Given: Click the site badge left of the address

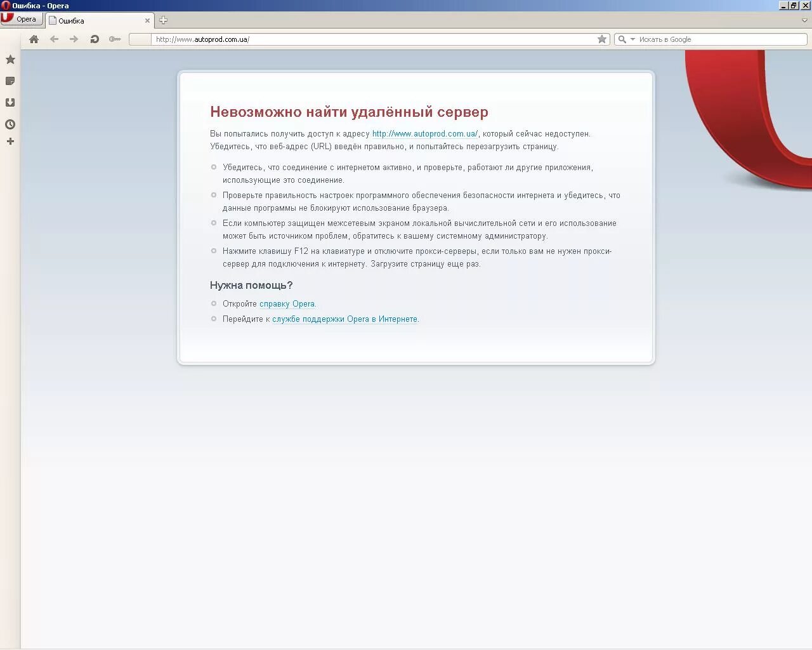Looking at the screenshot, I should (140, 39).
